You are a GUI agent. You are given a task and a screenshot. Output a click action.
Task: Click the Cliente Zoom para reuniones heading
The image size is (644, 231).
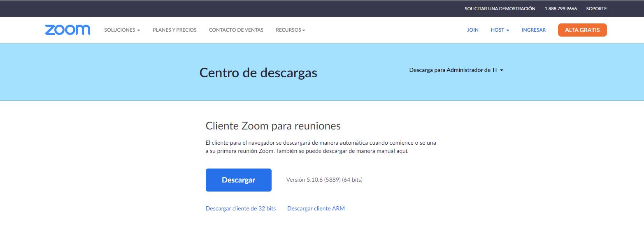(273, 126)
